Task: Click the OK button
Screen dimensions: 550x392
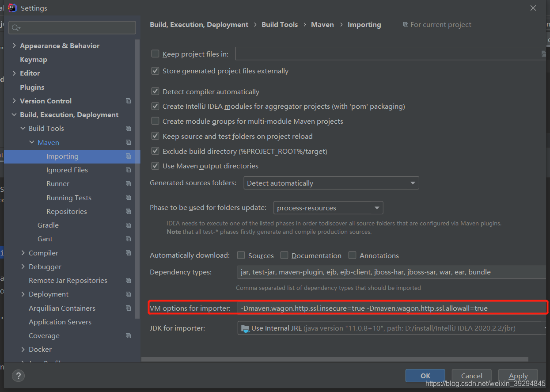Action: coord(425,376)
